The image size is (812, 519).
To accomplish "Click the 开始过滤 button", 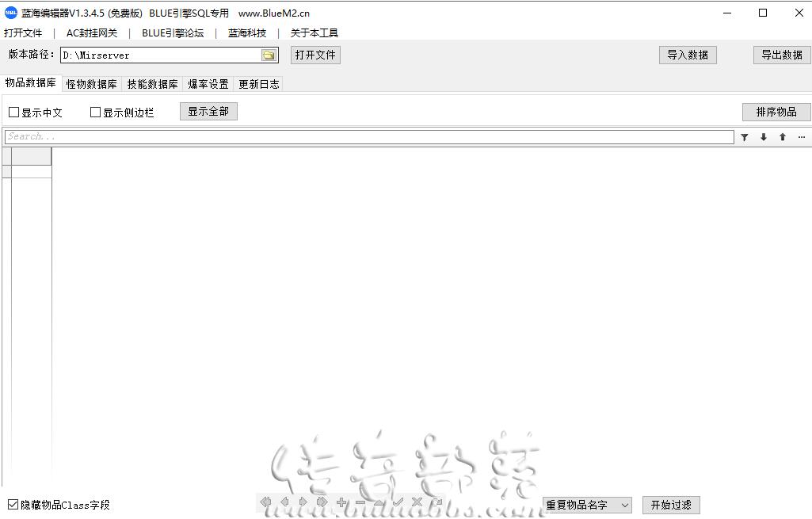I will pyautogui.click(x=671, y=505).
